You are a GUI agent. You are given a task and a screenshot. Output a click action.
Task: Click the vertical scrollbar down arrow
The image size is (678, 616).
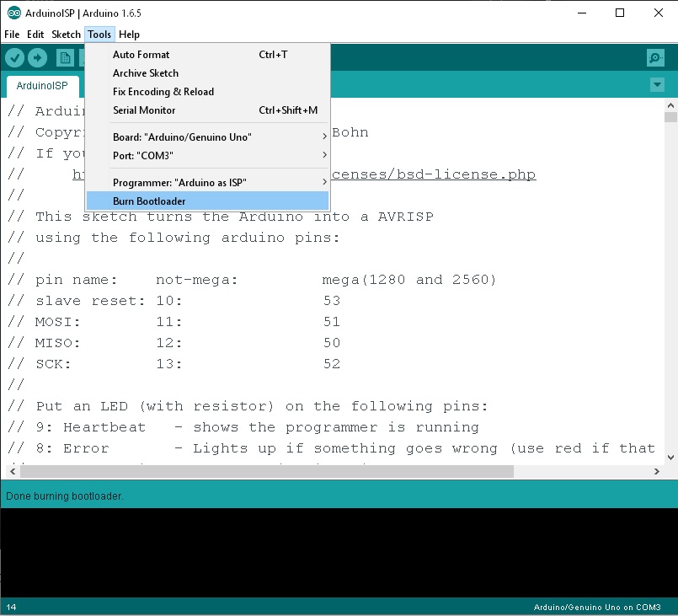670,457
